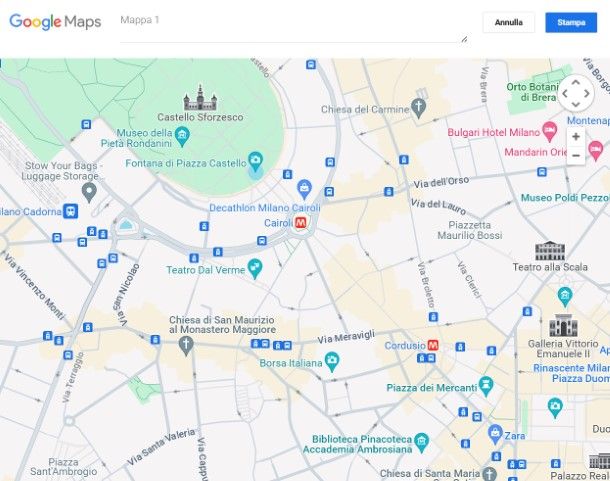Viewport: 610px width, 481px height.
Task: Click the Castello Sforzesco label
Action: click(x=200, y=117)
